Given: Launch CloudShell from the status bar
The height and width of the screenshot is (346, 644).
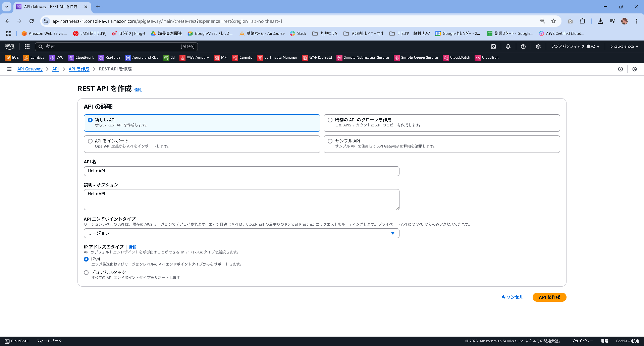Looking at the screenshot, I should pyautogui.click(x=16, y=341).
